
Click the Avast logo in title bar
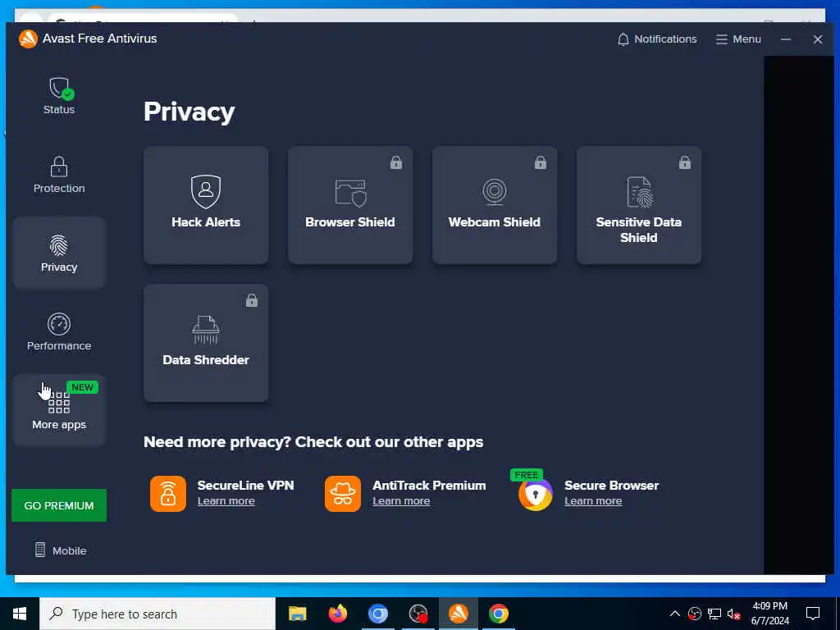tap(28, 39)
